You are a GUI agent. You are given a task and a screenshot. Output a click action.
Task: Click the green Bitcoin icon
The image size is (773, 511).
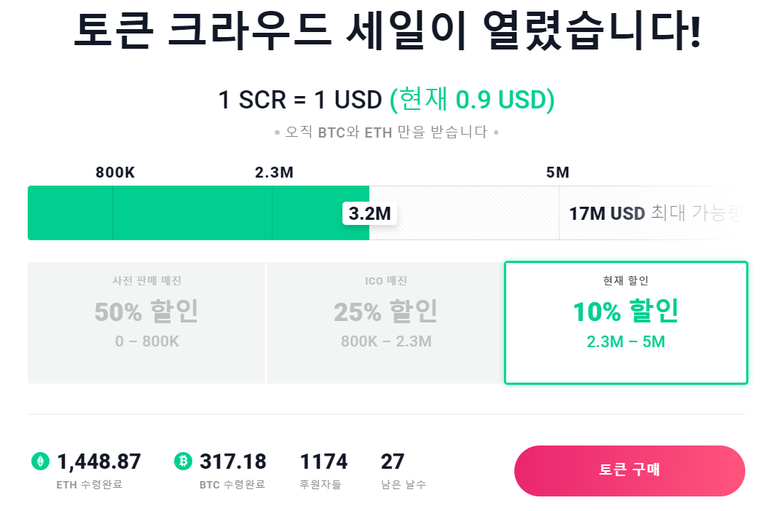coord(183,461)
